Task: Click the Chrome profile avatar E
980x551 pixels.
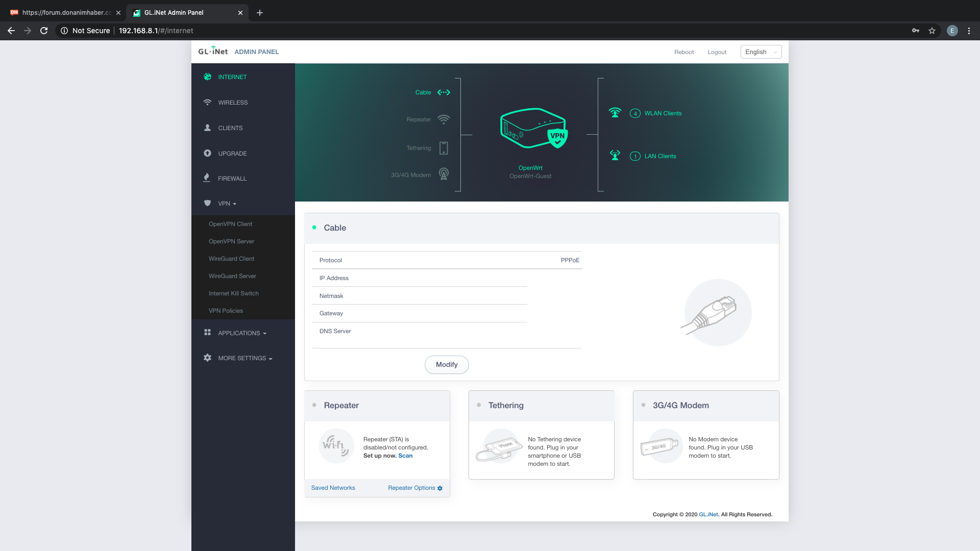Action: 952,31
